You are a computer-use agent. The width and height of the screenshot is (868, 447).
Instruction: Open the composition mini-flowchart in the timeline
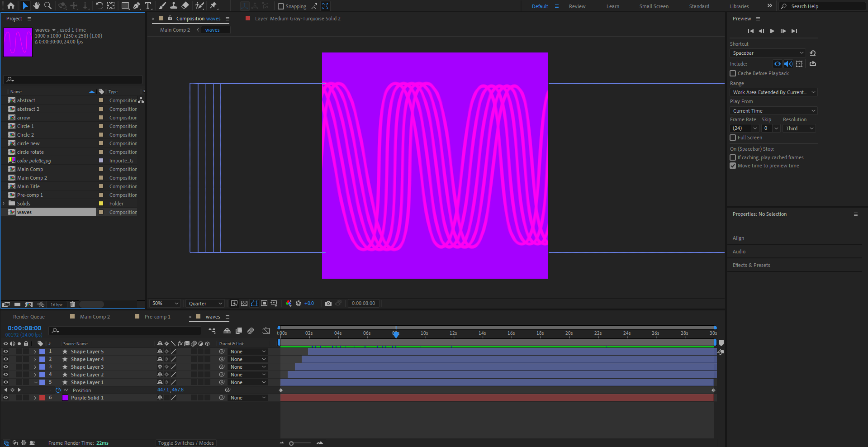click(212, 331)
